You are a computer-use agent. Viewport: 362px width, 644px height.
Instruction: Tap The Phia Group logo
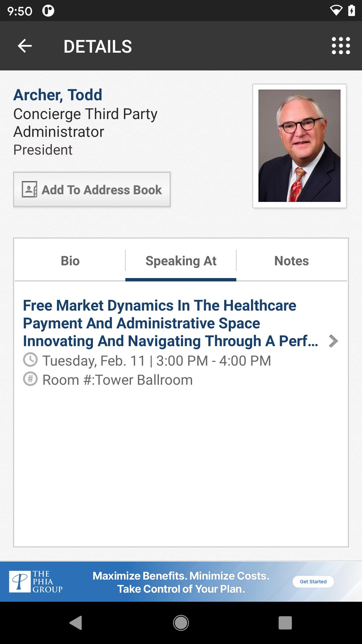[x=36, y=582]
